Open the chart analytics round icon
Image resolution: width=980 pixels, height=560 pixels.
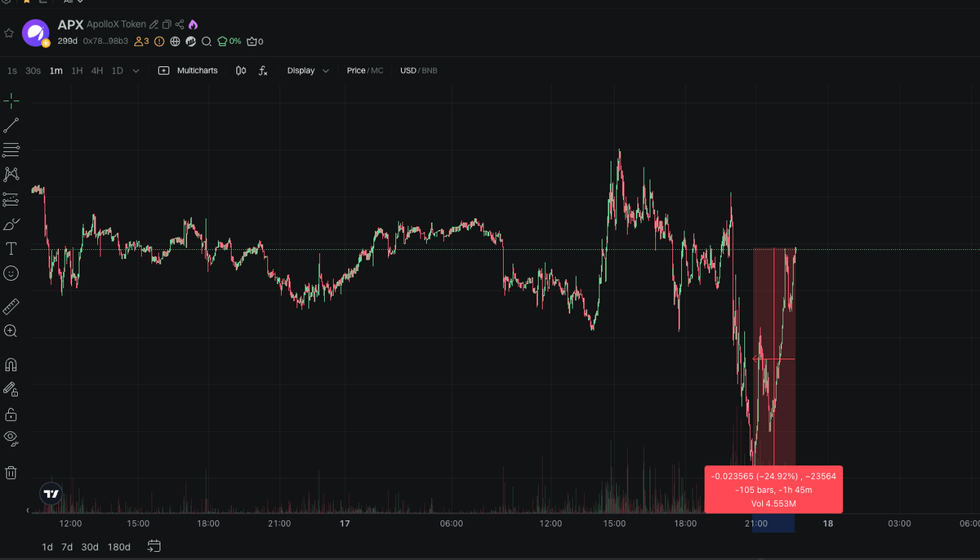point(190,41)
